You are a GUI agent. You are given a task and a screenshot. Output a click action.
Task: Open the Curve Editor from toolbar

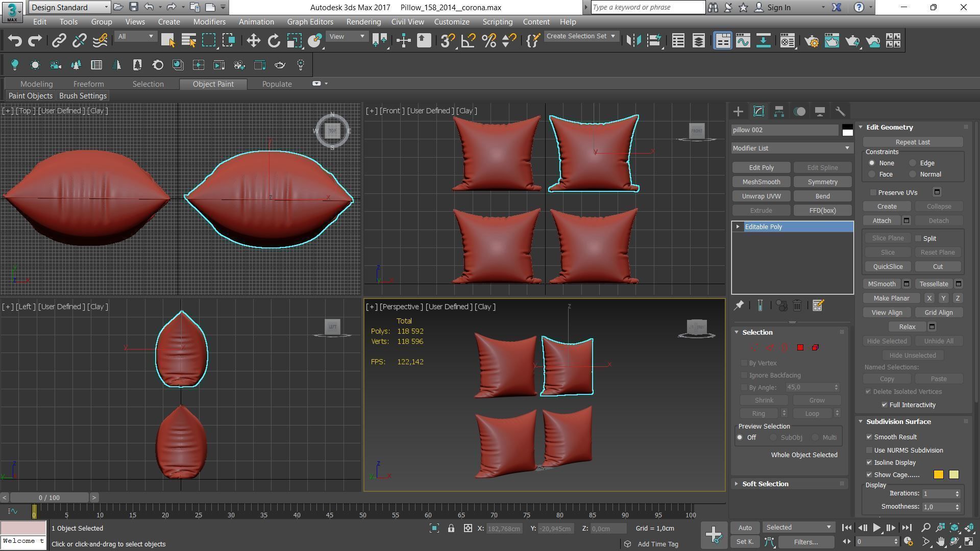coord(743,41)
